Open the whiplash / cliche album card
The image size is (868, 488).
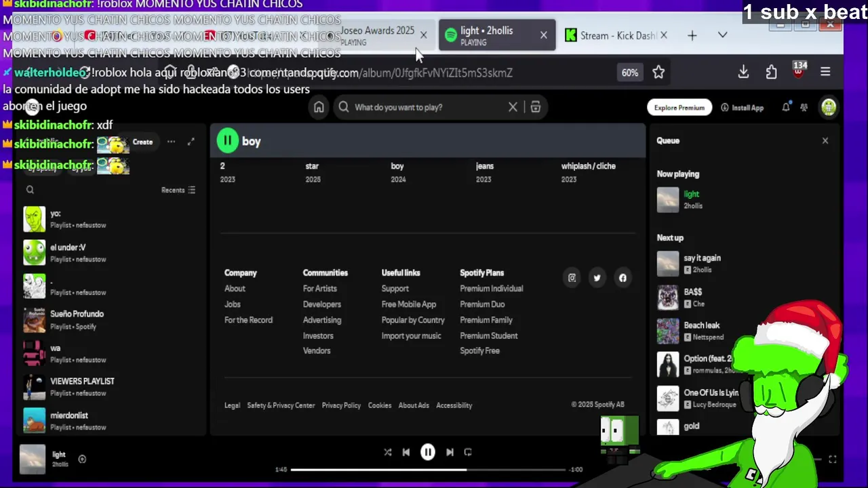588,172
